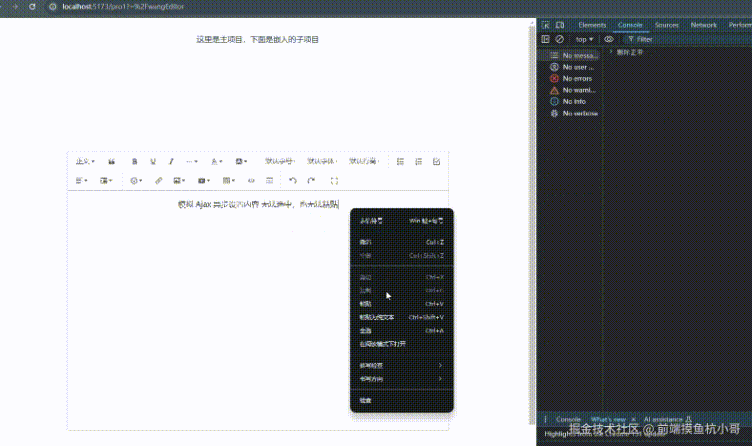Open the background color dropdown
The height and width of the screenshot is (446, 752).
point(241,162)
